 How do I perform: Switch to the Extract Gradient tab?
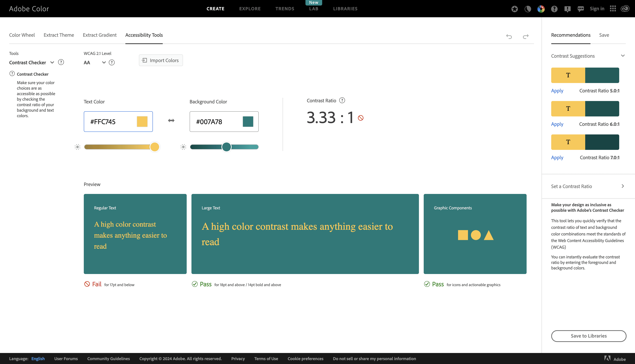[100, 35]
